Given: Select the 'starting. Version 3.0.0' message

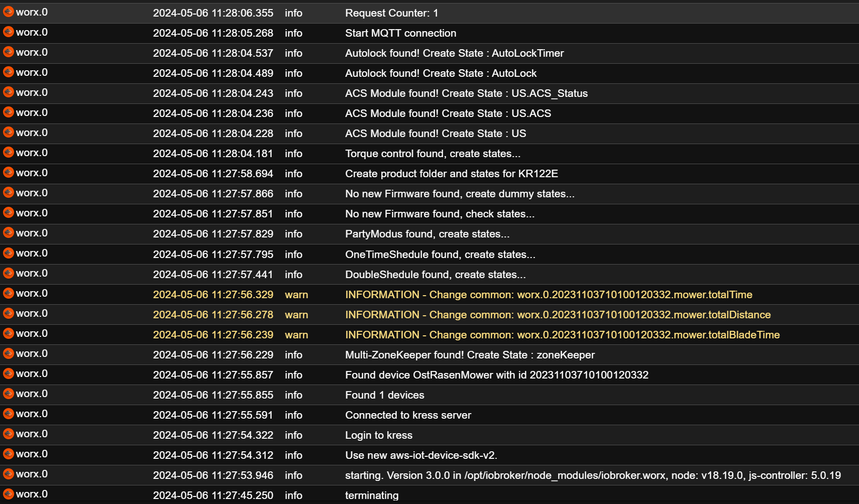Looking at the screenshot, I should (593, 475).
